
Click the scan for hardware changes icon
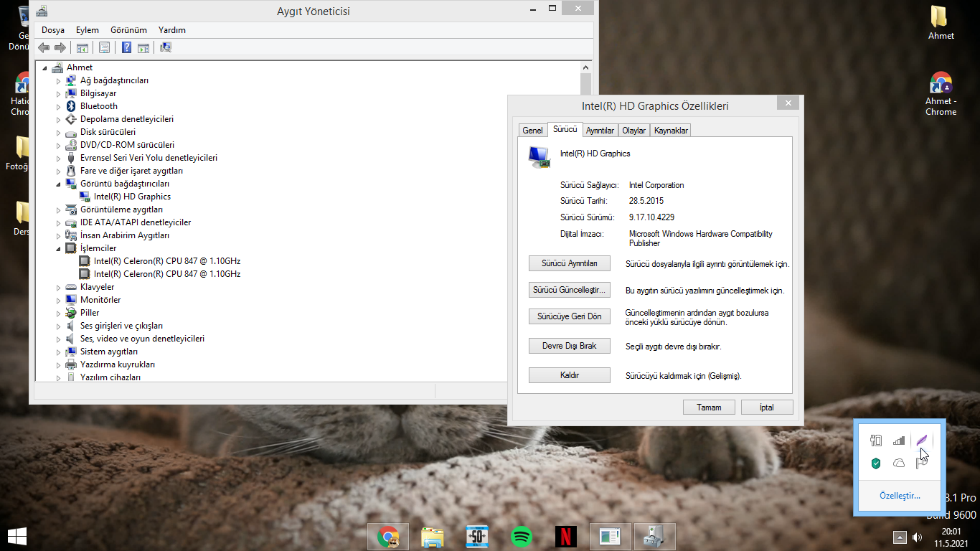166,48
